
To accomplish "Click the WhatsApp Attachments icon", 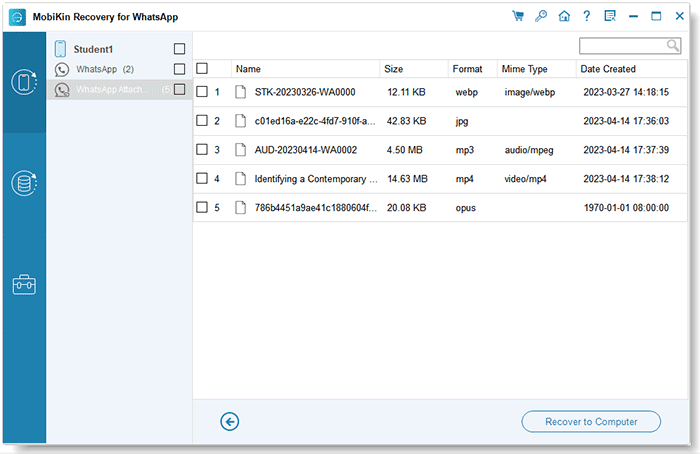I will click(x=62, y=90).
